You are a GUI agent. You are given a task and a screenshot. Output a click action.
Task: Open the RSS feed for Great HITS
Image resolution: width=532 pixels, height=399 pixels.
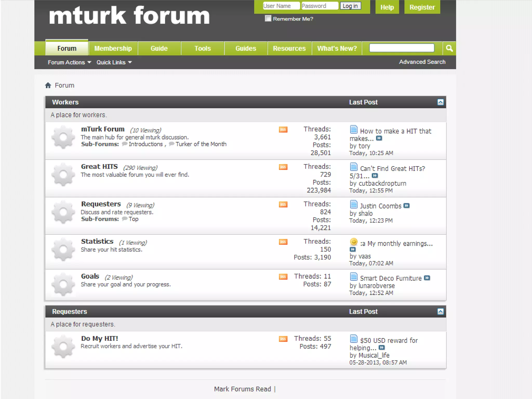[x=283, y=167]
